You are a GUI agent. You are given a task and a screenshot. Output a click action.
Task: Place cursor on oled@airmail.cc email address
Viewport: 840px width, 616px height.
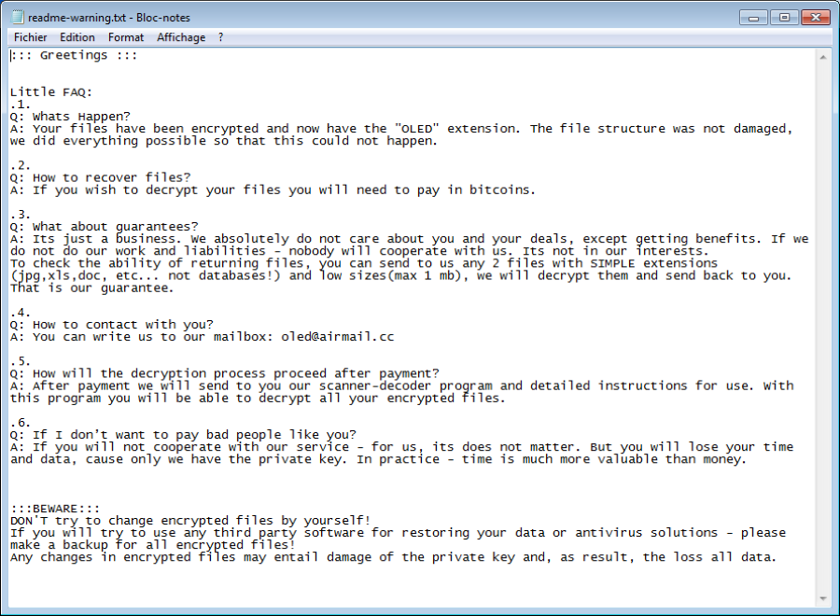coord(338,337)
